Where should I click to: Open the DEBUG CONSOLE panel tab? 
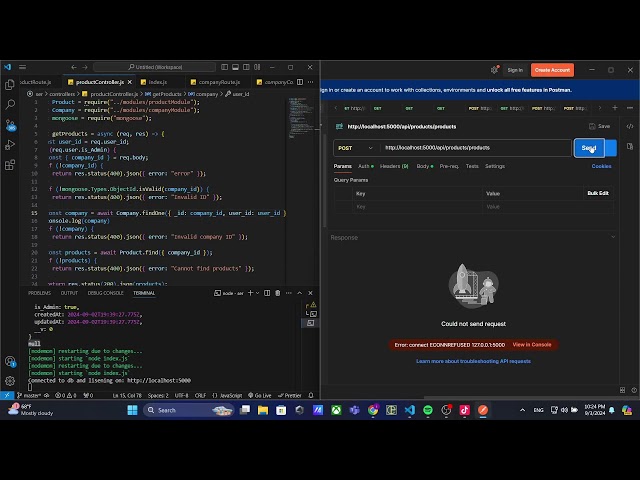click(105, 293)
